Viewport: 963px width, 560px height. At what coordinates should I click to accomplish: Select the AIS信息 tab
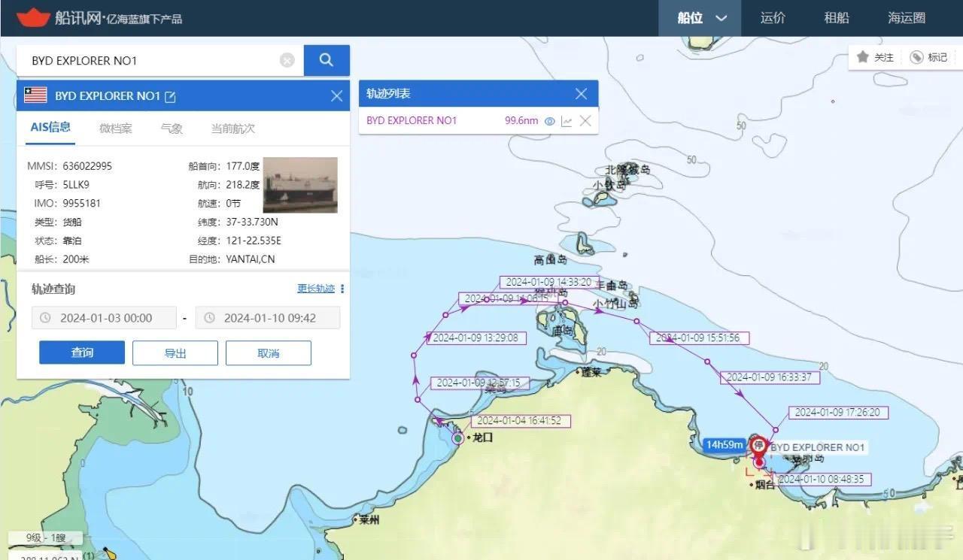point(50,128)
